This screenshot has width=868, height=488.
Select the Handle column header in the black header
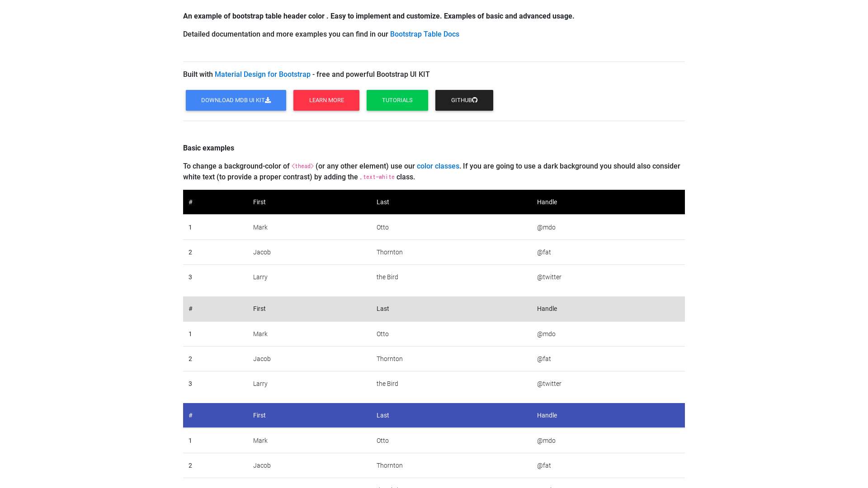point(547,202)
